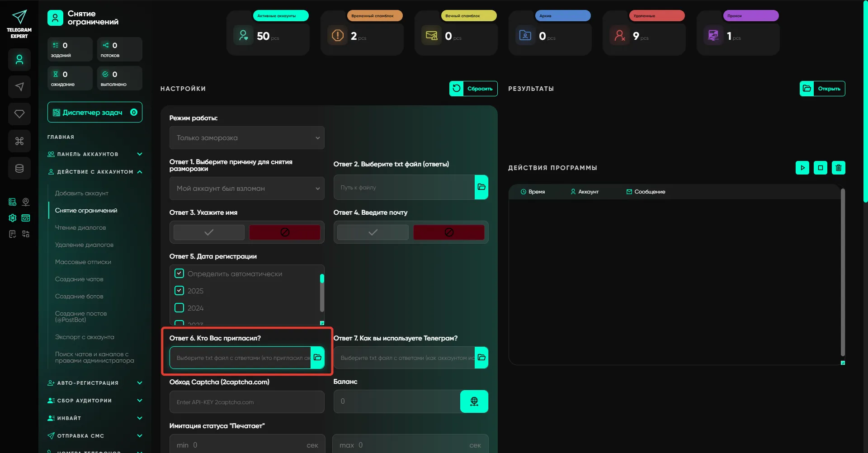
Task: Open the gear settings icon in rail
Action: [x=13, y=218]
